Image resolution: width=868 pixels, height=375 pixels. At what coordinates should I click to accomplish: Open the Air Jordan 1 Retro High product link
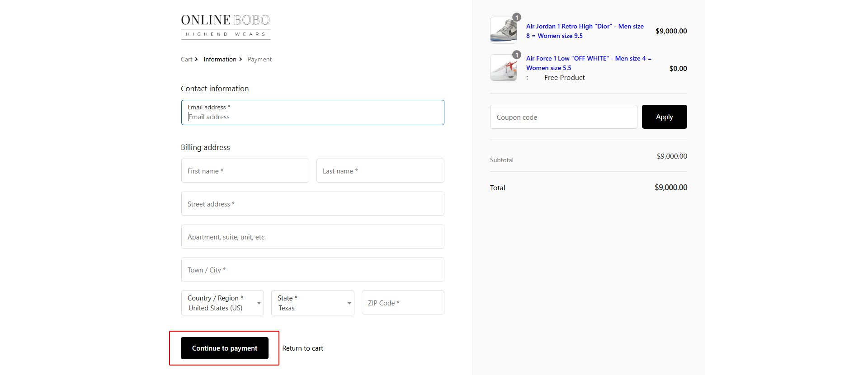point(585,31)
